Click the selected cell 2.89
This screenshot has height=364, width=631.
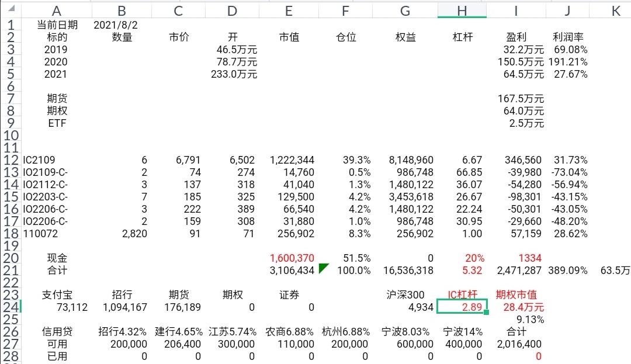coord(462,307)
